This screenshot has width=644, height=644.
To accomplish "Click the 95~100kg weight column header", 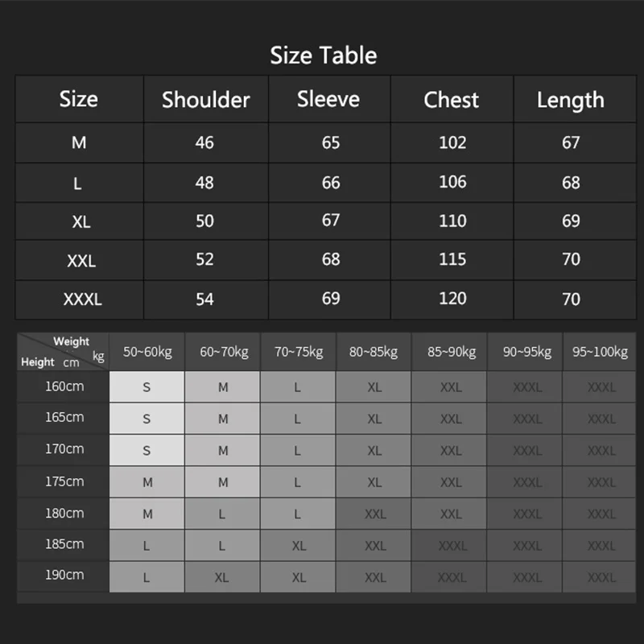I will pos(601,352).
